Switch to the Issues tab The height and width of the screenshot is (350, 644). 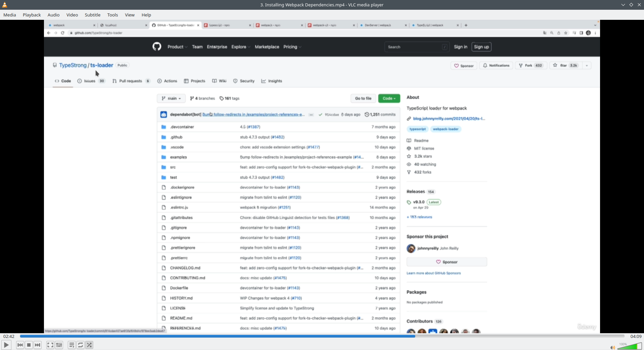tap(91, 81)
